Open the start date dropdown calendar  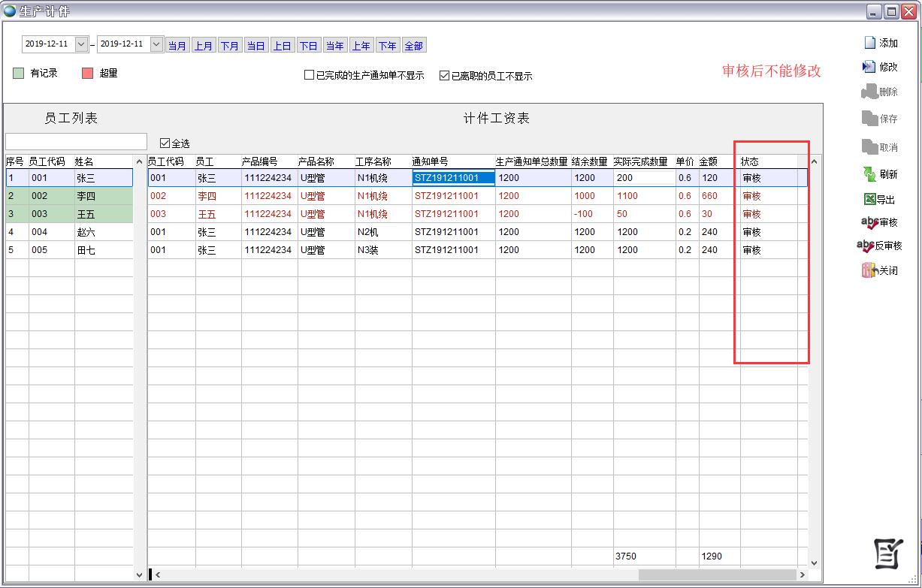pyautogui.click(x=82, y=44)
